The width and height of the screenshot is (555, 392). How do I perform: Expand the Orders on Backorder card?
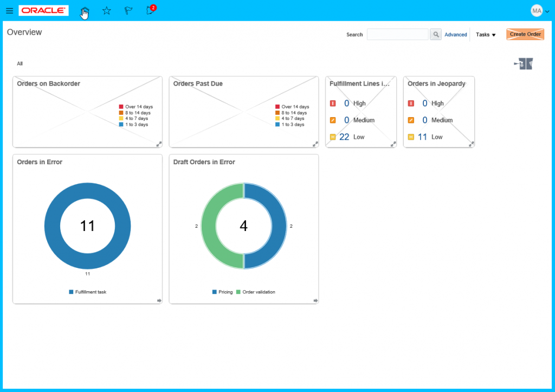pos(159,144)
